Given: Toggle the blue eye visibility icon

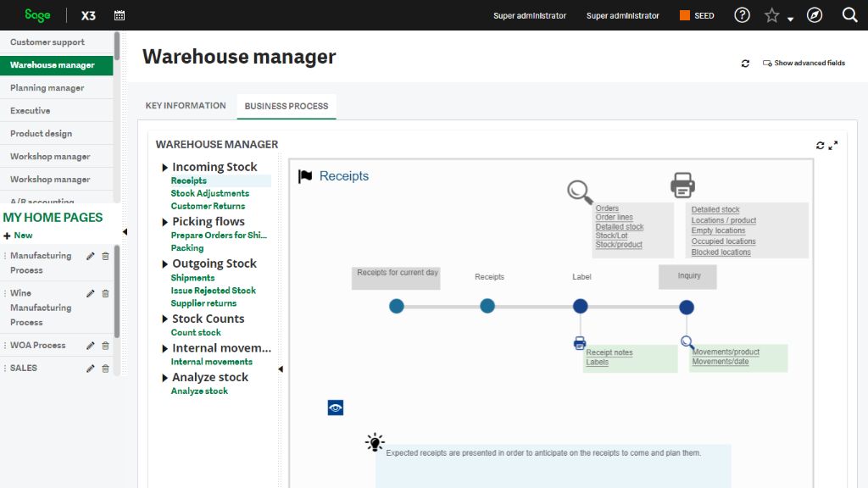Looking at the screenshot, I should point(336,408).
